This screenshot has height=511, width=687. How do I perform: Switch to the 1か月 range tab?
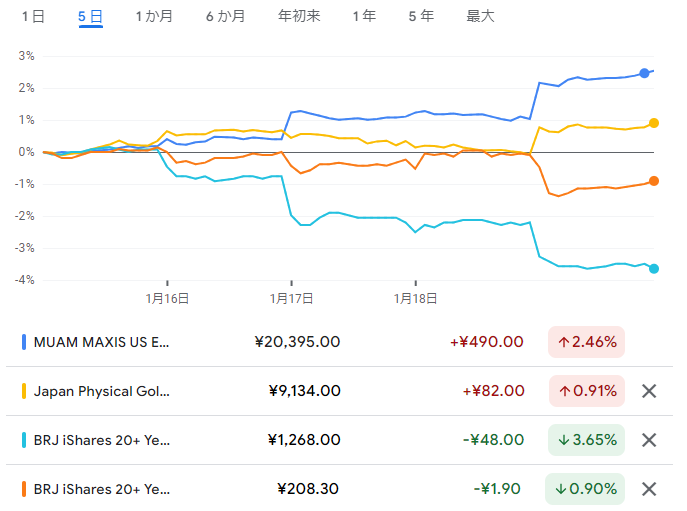153,16
